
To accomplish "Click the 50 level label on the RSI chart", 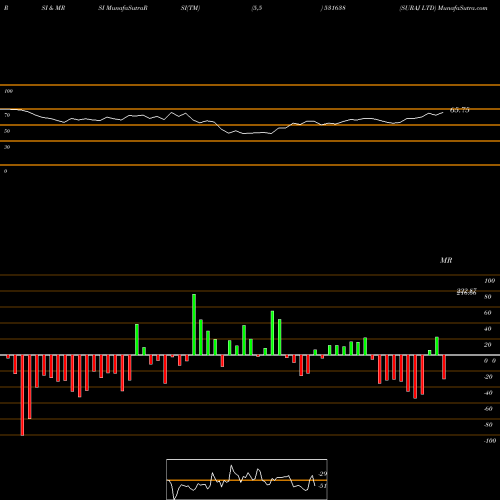I will coord(7,131).
